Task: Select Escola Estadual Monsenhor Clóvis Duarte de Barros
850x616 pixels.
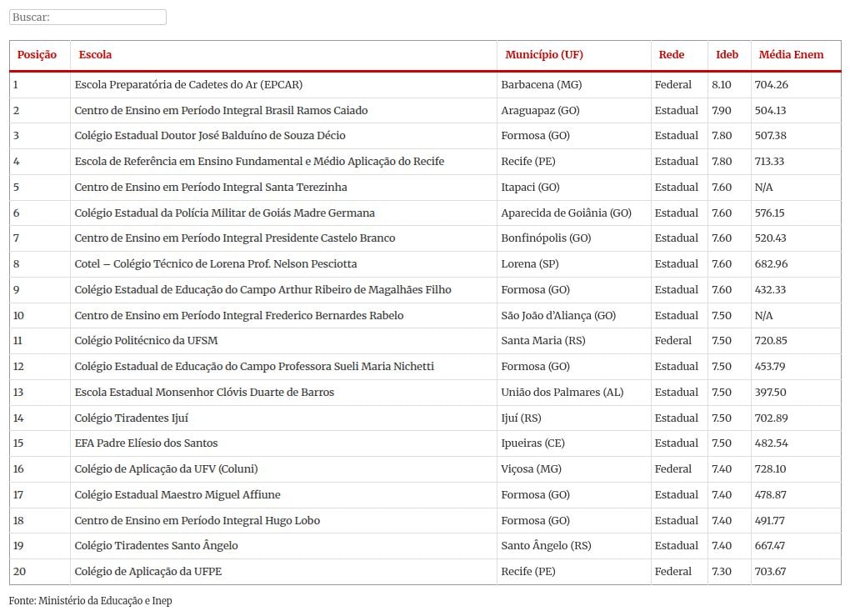Action: (204, 392)
